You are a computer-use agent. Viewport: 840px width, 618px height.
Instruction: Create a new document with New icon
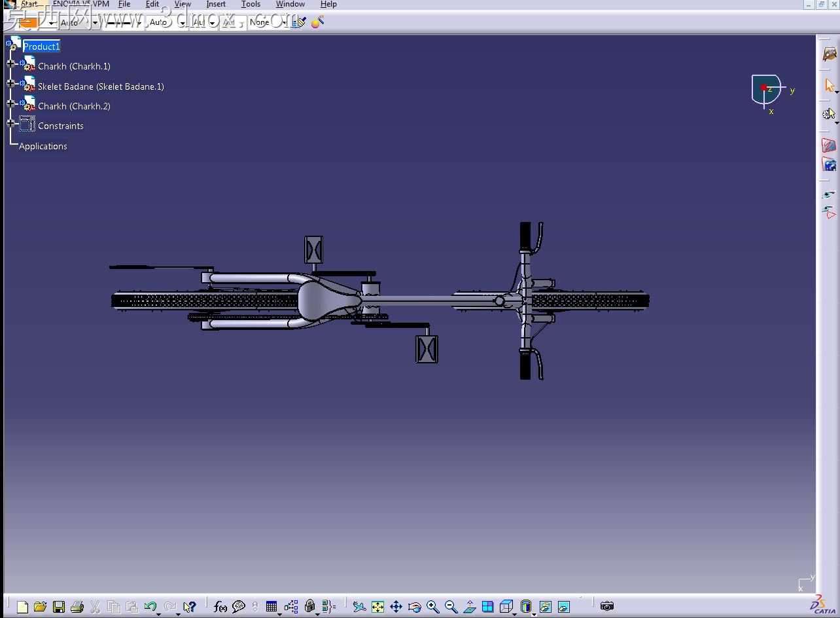click(x=22, y=607)
